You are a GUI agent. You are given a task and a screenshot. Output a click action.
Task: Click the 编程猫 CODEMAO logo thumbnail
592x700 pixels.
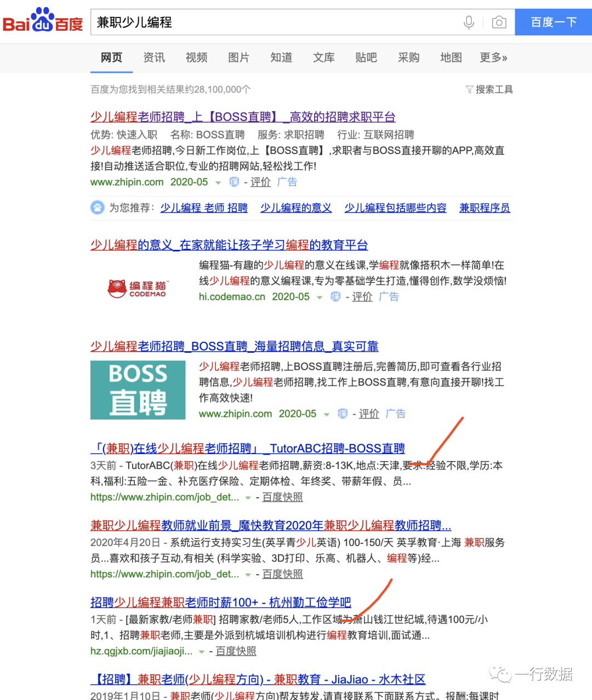138,289
